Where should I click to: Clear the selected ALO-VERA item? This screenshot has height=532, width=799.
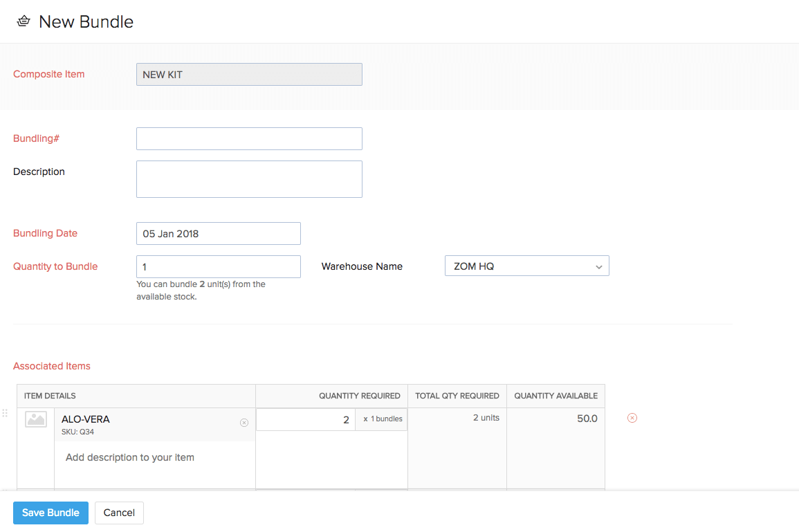[244, 423]
